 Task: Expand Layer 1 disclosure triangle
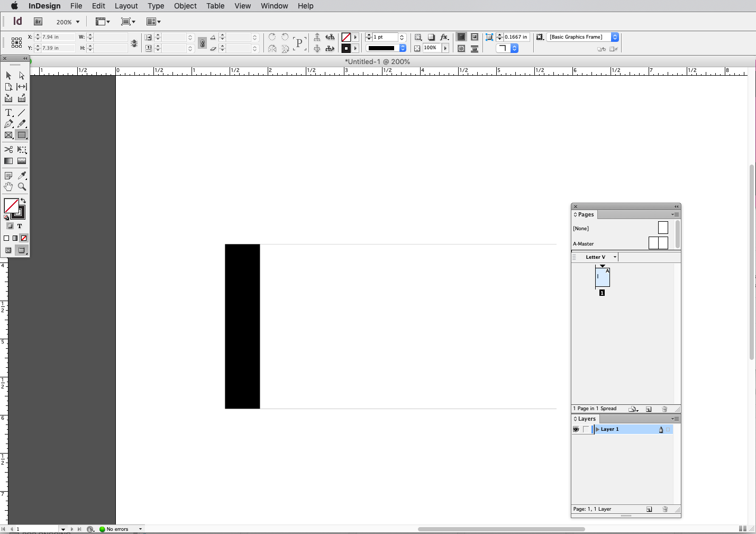pyautogui.click(x=598, y=429)
